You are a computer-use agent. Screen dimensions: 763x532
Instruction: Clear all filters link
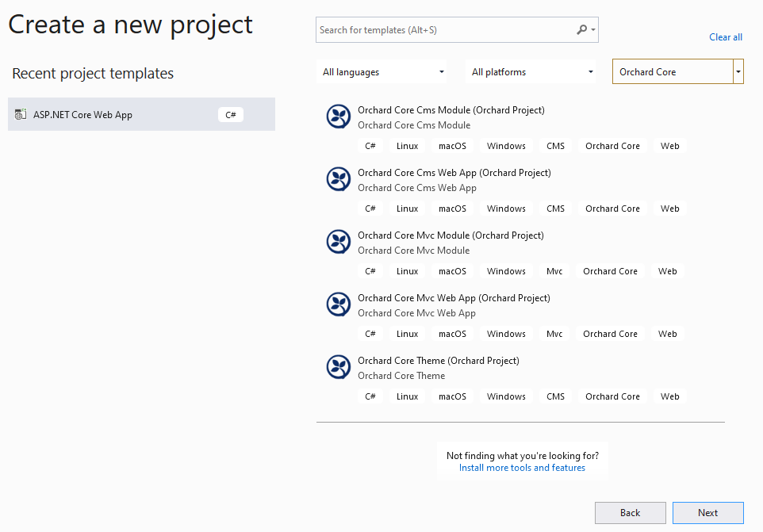726,37
